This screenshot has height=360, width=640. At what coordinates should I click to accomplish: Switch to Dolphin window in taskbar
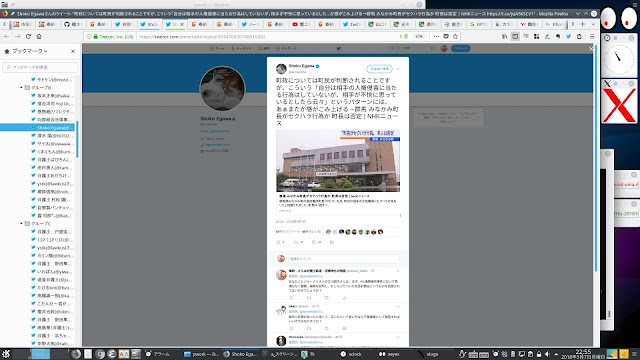pyautogui.click(x=202, y=354)
